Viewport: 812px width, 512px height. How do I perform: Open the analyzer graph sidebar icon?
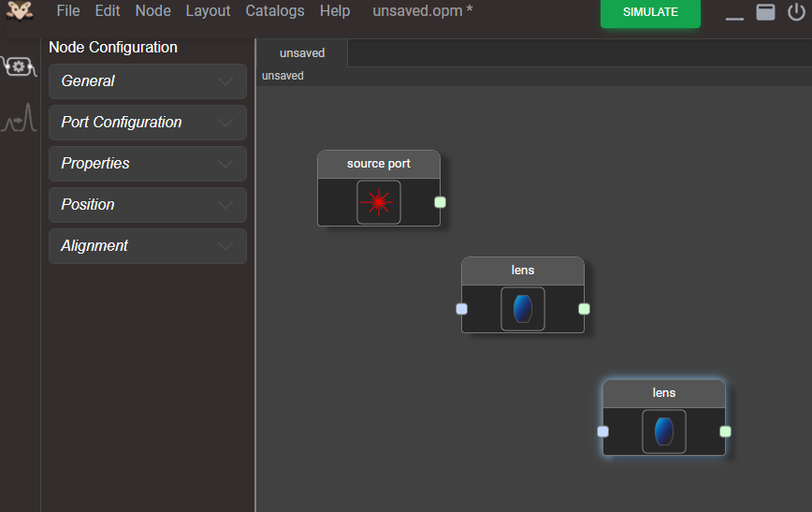[19, 118]
